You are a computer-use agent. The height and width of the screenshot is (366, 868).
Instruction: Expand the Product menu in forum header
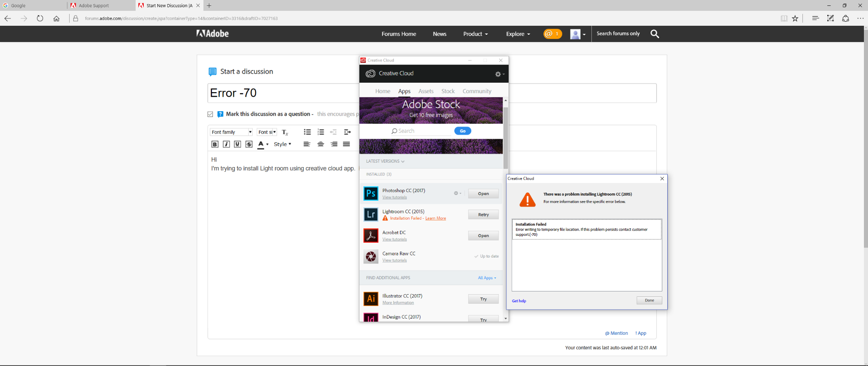476,34
